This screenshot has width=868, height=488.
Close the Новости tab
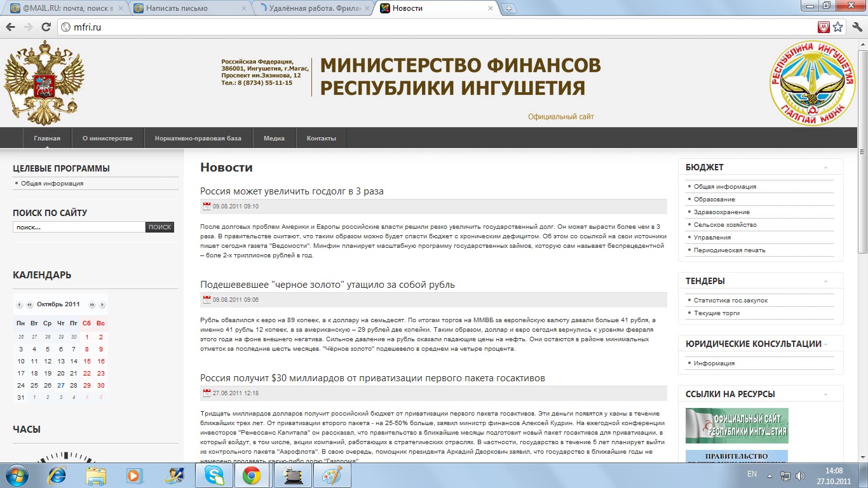point(490,8)
